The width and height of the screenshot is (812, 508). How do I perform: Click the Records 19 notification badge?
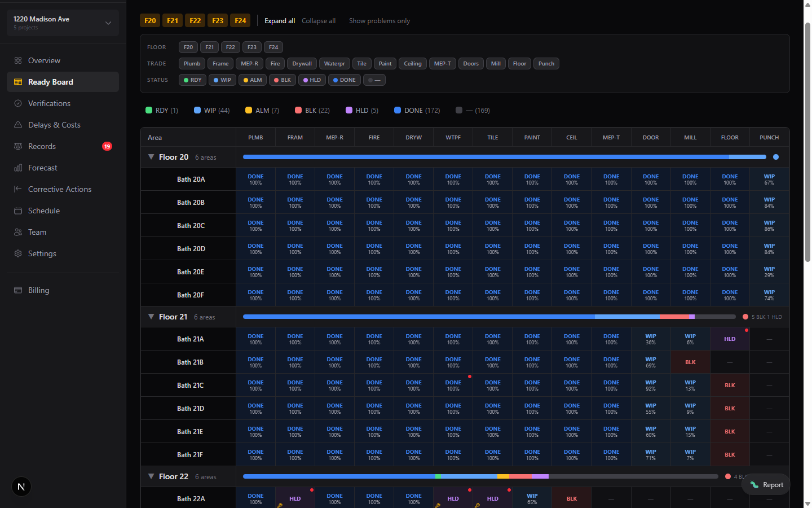pos(107,146)
